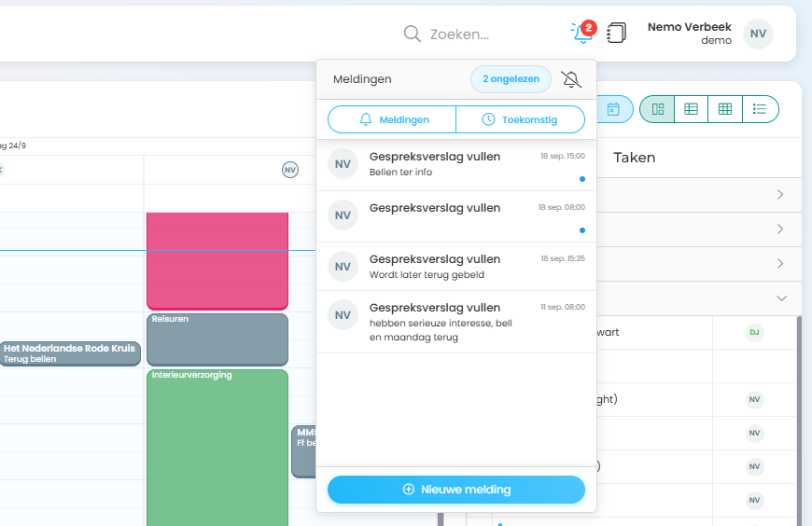Click the pink calendar appointment block
The image size is (812, 526).
tap(217, 261)
